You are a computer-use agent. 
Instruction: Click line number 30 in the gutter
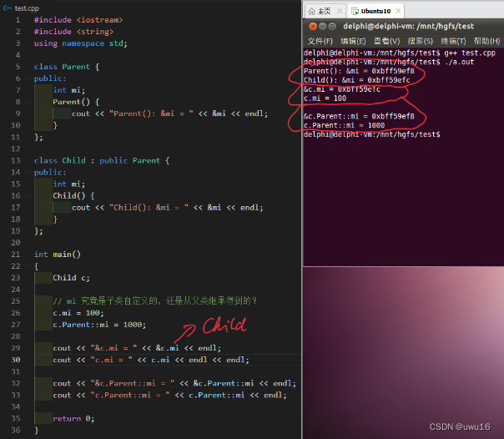click(x=16, y=360)
